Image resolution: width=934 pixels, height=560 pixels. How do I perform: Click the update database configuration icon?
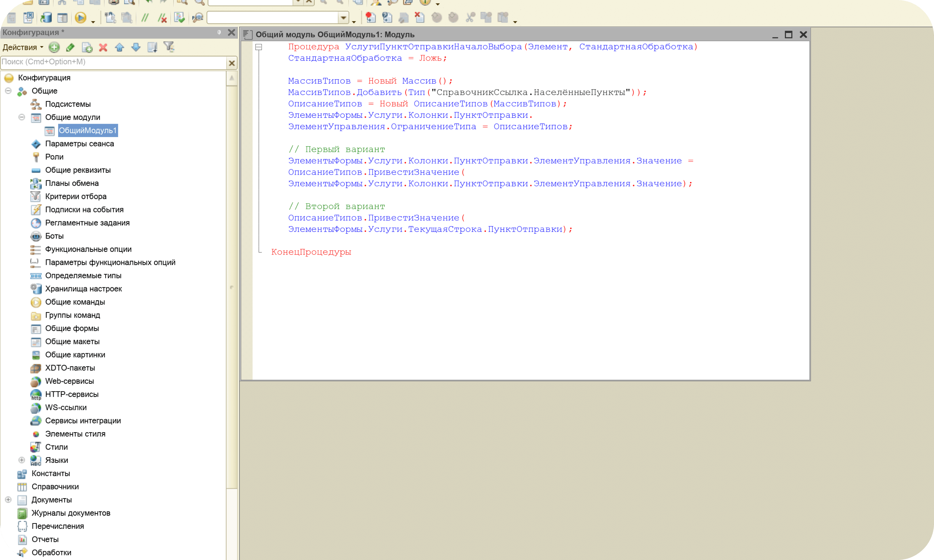click(x=46, y=18)
